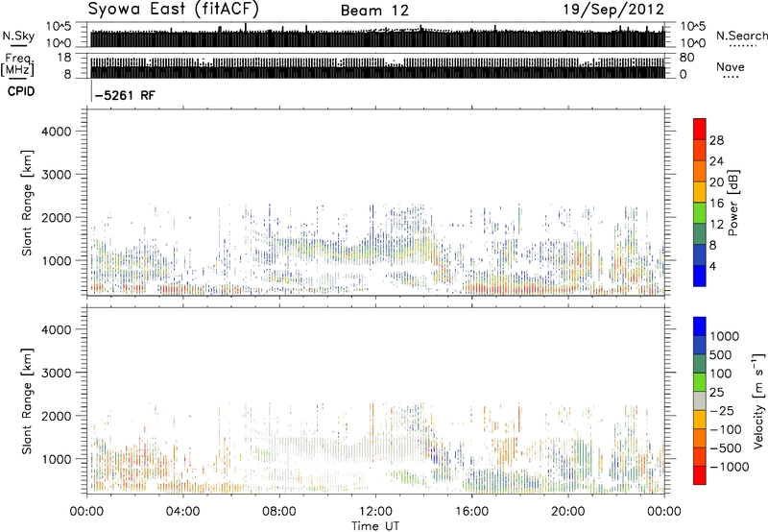768x532 pixels.
Task: Click the 'N.Search' legend label
Action: point(741,36)
